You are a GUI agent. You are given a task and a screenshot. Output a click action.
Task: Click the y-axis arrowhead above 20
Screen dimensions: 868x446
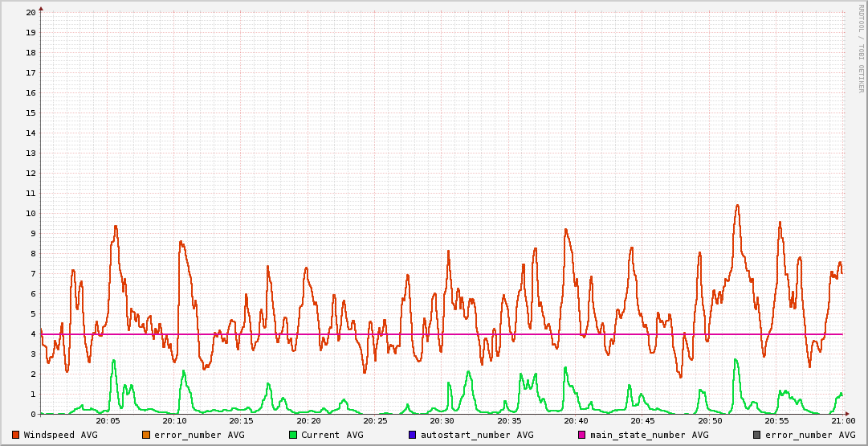[x=40, y=8]
